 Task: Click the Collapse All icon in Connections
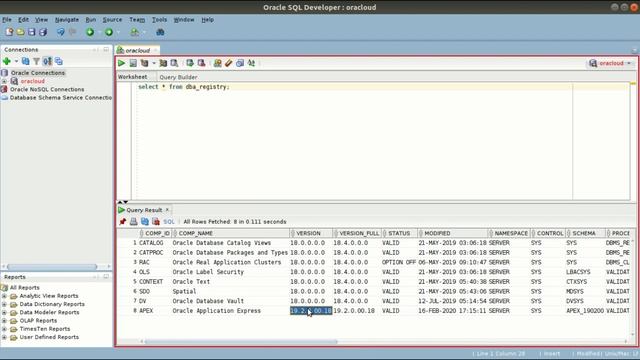coord(59,61)
